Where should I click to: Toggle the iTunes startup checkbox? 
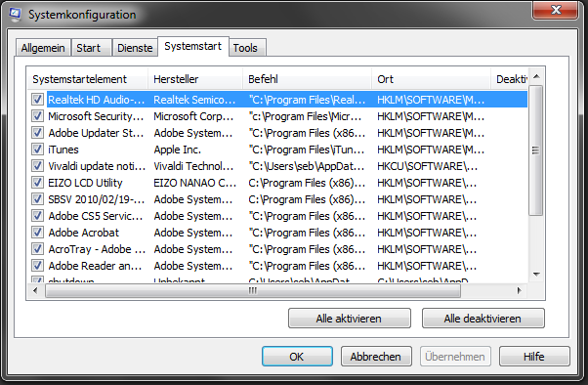click(37, 150)
